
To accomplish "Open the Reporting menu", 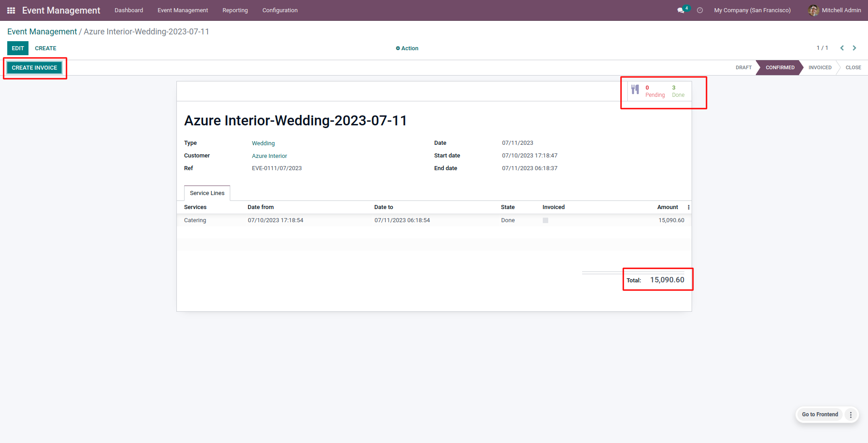I will pyautogui.click(x=235, y=10).
